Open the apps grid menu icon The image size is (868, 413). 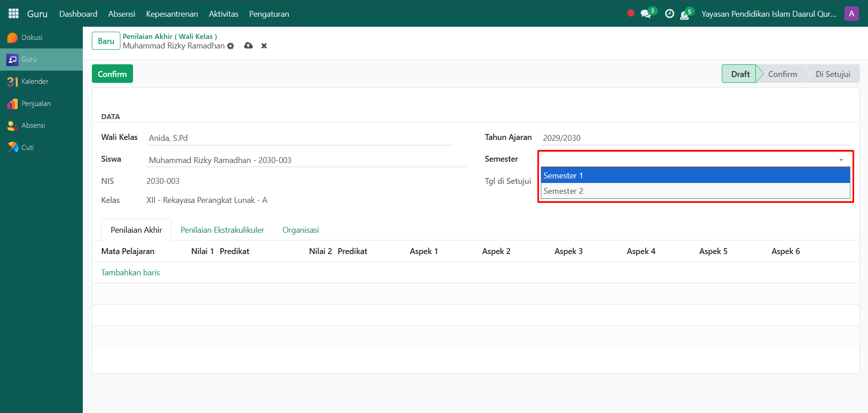pyautogui.click(x=14, y=14)
